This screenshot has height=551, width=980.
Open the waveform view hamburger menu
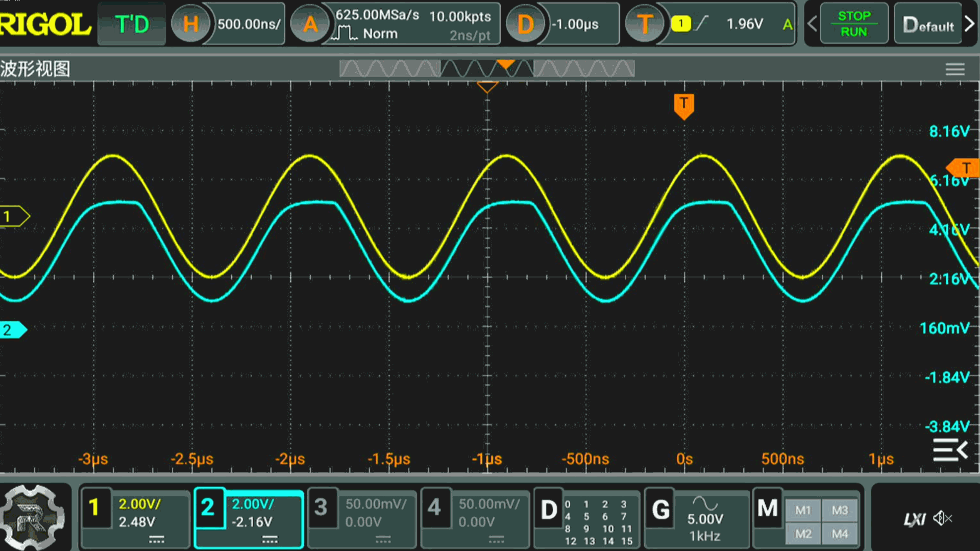[954, 69]
